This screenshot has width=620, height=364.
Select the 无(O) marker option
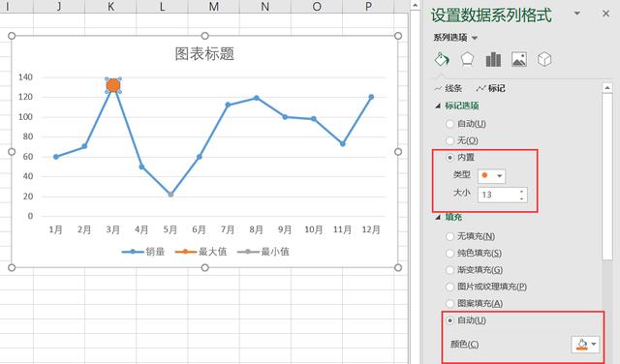(x=449, y=140)
